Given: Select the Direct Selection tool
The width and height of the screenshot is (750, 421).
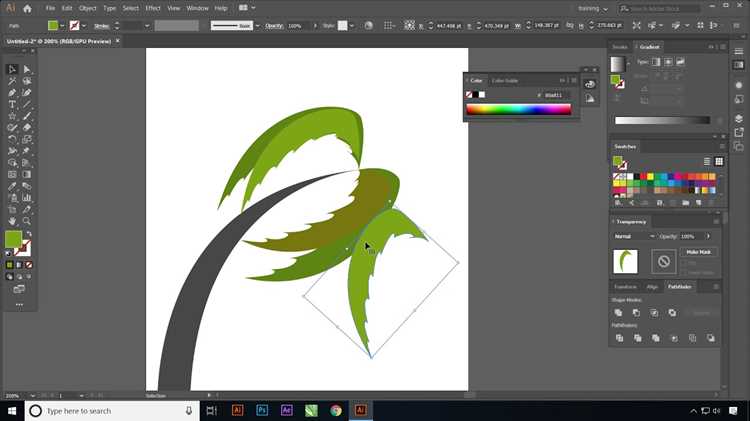Looking at the screenshot, I should pos(27,69).
